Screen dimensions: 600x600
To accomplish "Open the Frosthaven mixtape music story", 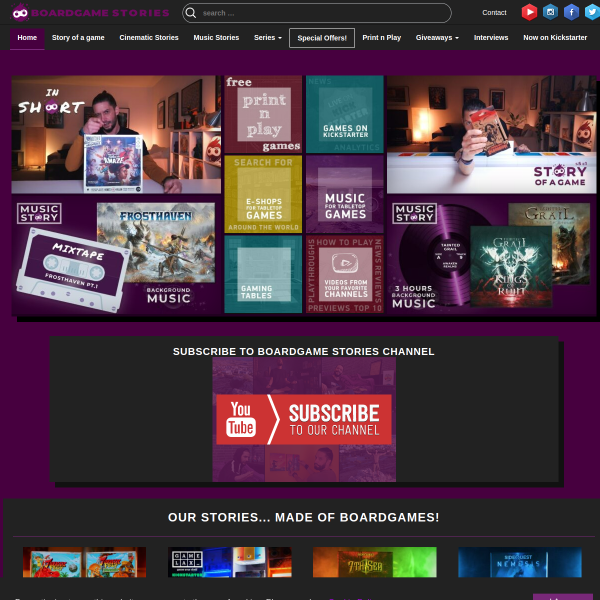I will coord(116,256).
